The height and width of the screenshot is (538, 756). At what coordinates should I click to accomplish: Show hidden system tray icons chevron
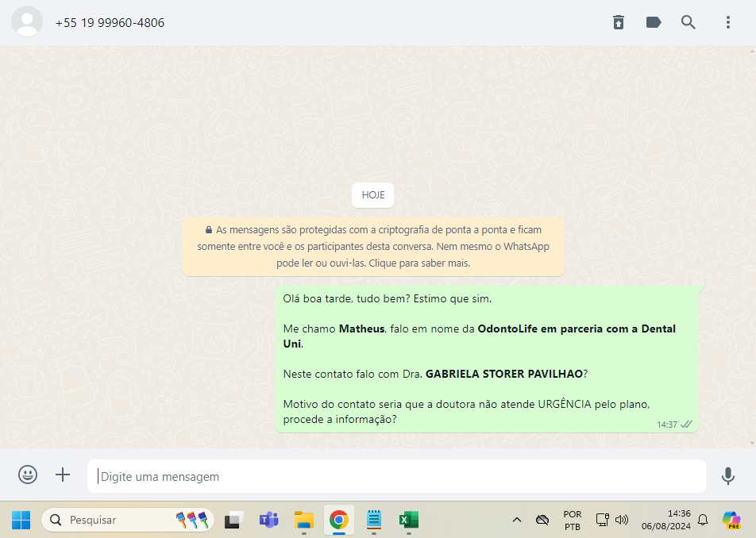tap(517, 521)
